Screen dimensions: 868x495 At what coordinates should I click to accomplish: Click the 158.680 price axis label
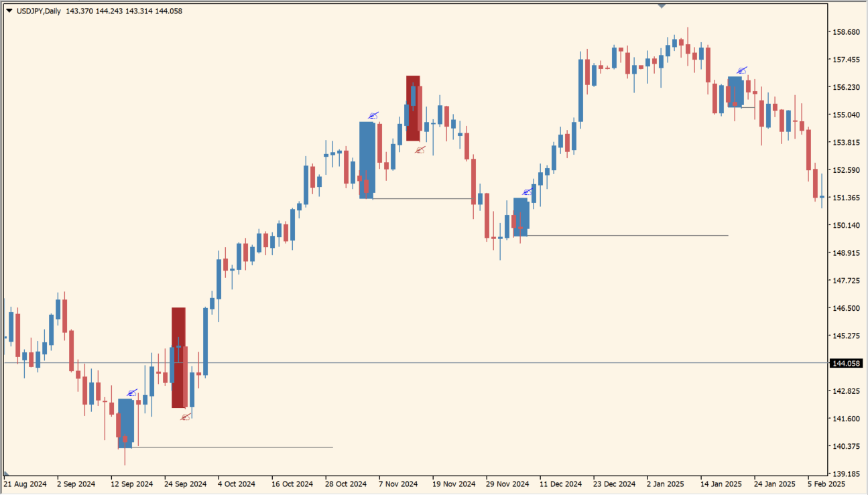(x=846, y=32)
